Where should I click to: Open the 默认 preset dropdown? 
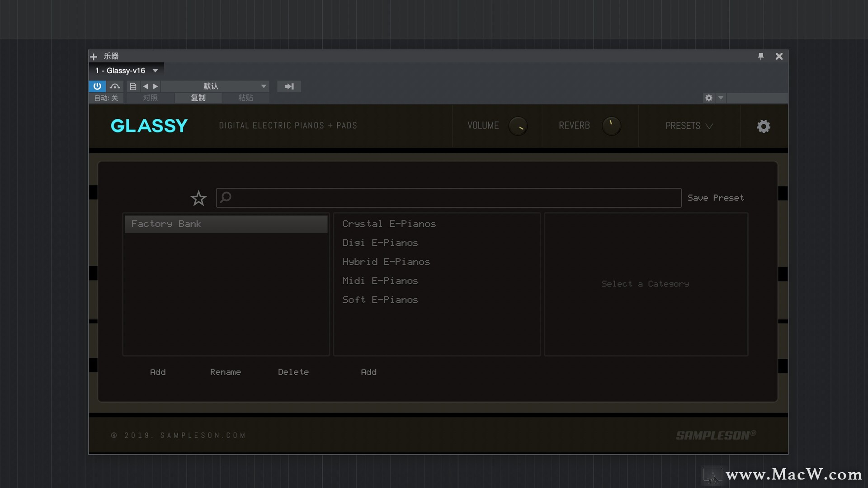215,86
